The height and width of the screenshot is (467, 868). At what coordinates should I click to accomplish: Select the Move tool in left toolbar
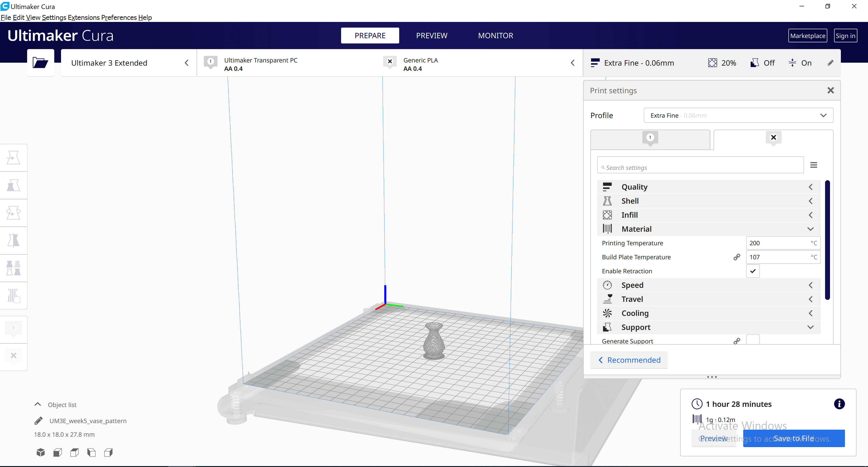click(14, 157)
